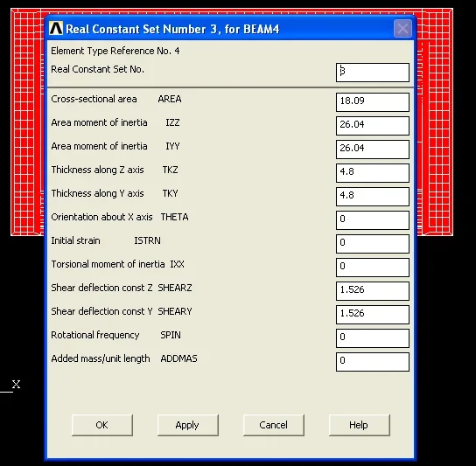The width and height of the screenshot is (476, 466).
Task: Click the Apply button
Action: coord(188,425)
